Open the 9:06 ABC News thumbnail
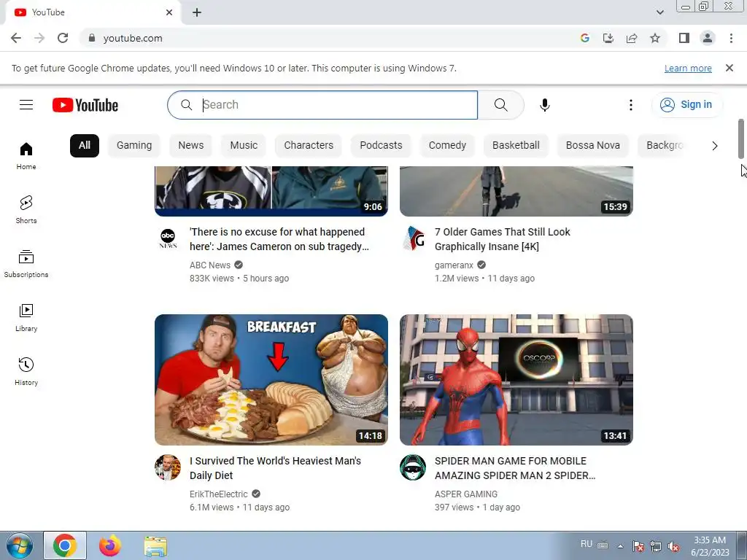 pos(271,191)
